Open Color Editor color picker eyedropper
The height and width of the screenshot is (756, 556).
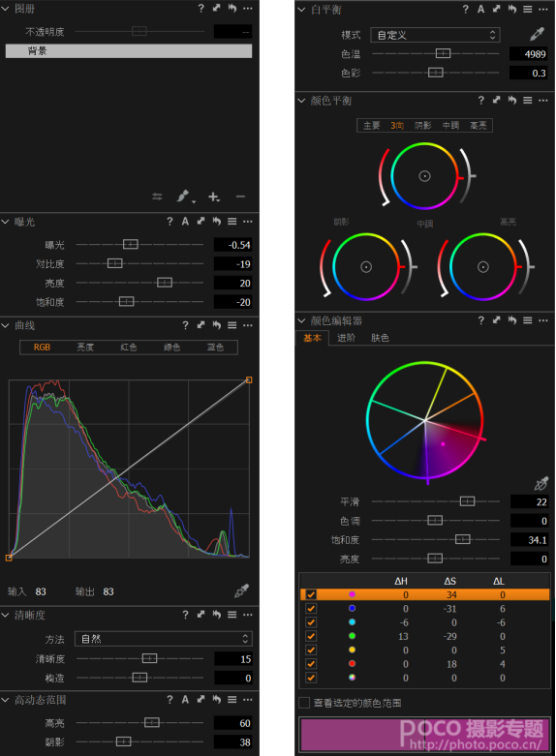tap(541, 483)
